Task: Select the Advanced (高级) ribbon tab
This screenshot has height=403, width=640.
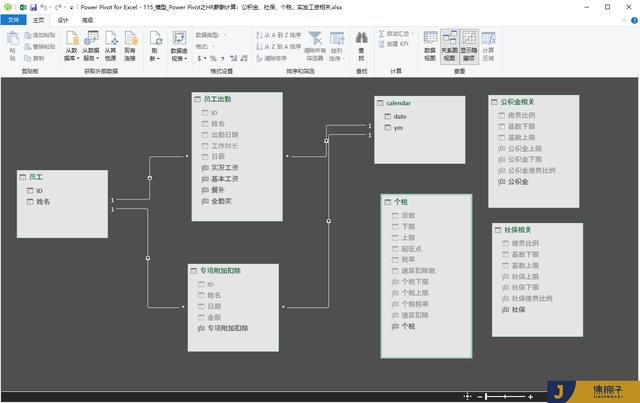Action: coord(87,20)
